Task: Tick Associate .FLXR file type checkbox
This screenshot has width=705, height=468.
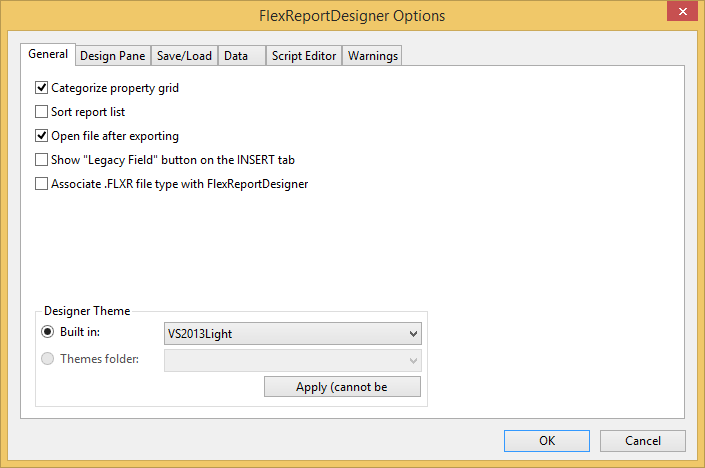Action: click(x=42, y=184)
